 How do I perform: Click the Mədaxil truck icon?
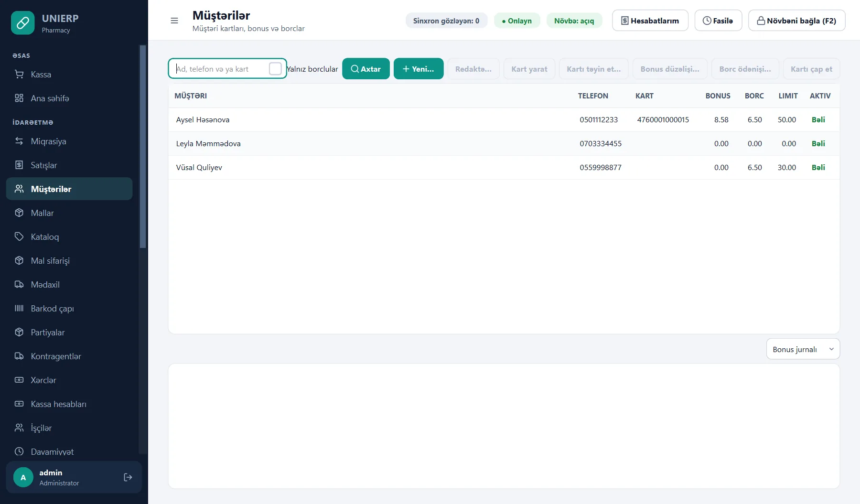[19, 284]
